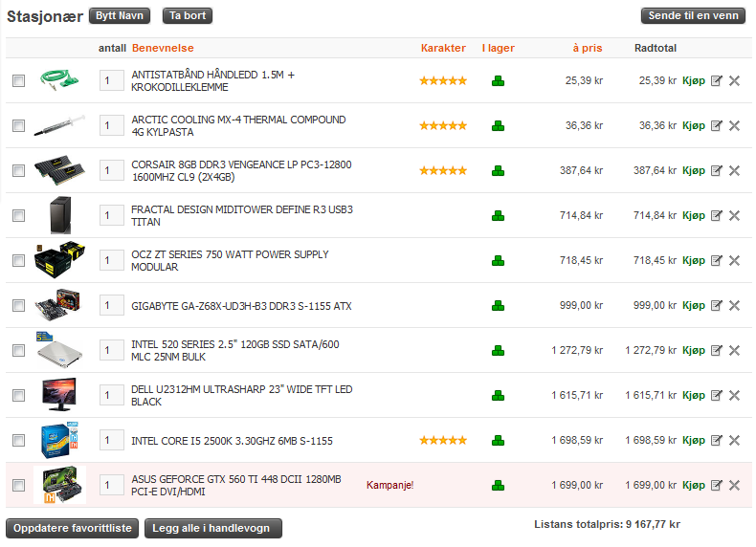The height and width of the screenshot is (547, 756).
Task: Tick checkbox for Arctic Cooling MX-4
Action: click(18, 125)
